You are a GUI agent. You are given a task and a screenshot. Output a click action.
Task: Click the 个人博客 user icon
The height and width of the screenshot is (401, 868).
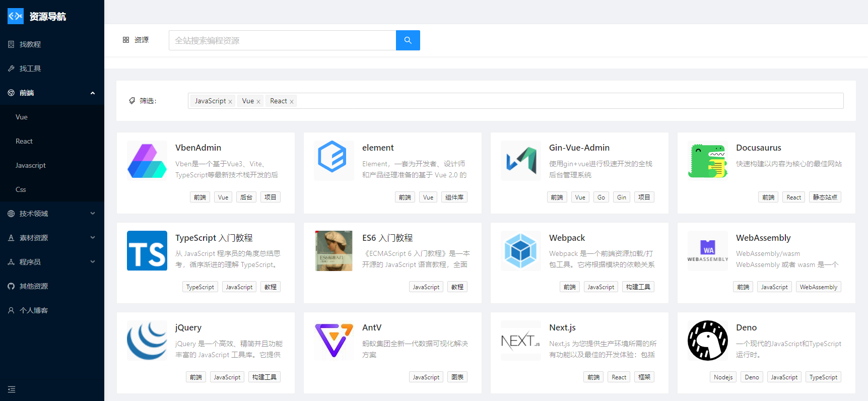click(x=11, y=310)
